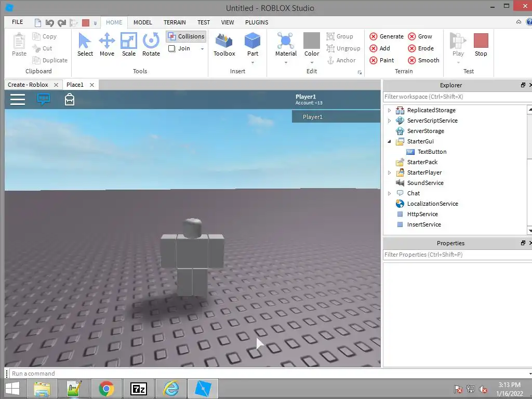
Task: Pick the Rotate tool
Action: (x=151, y=44)
